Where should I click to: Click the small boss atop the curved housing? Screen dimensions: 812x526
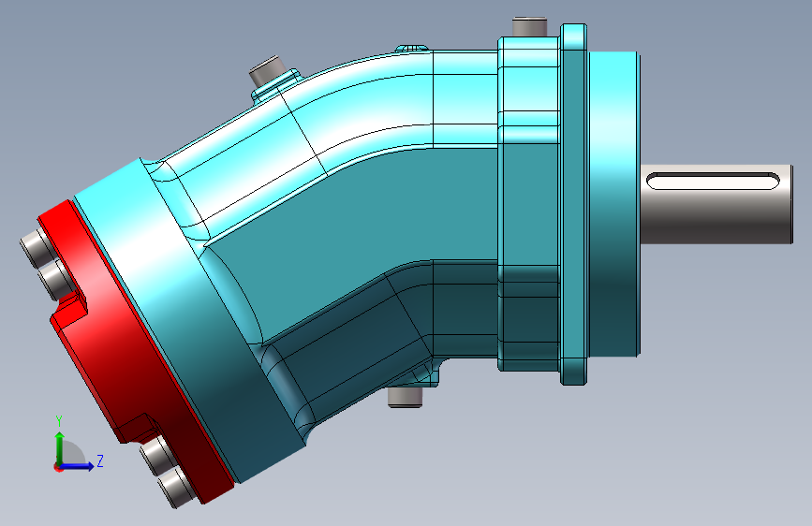tap(413, 48)
